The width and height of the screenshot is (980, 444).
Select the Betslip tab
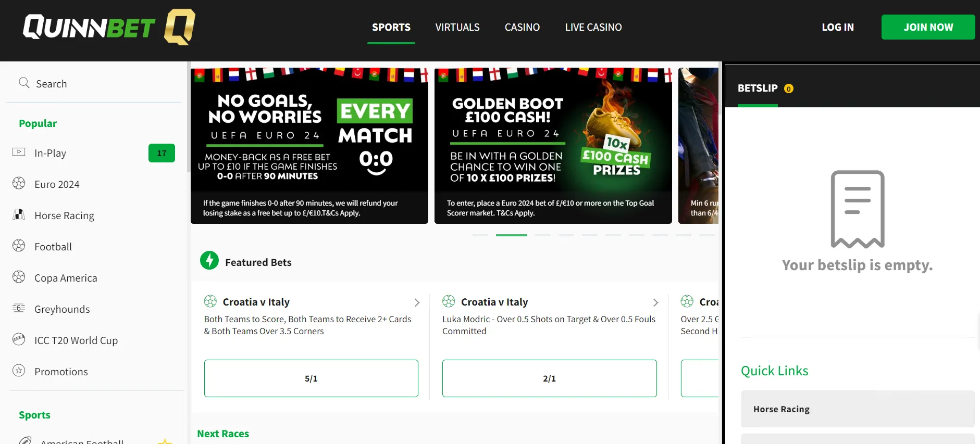tap(758, 88)
